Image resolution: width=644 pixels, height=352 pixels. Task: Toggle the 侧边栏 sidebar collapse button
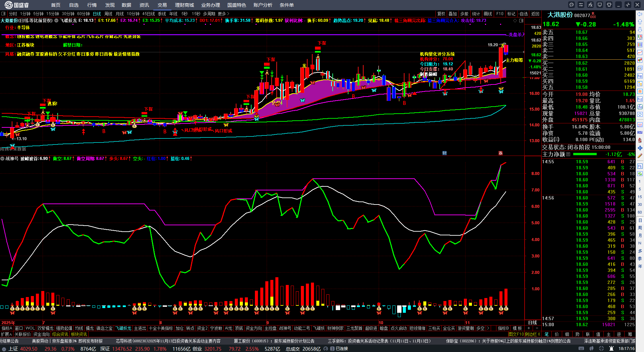(533, 334)
